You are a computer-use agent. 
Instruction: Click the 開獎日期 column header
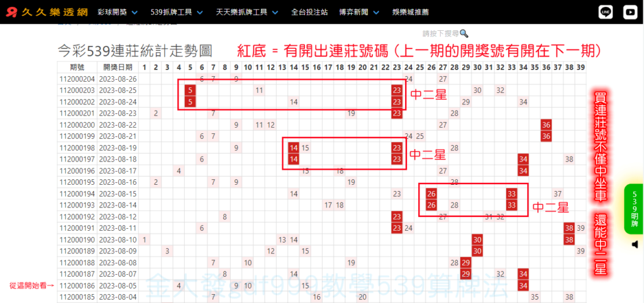118,67
